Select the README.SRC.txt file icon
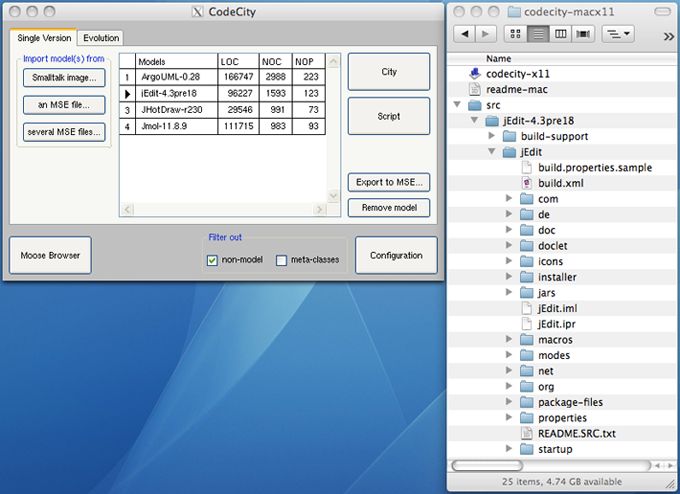This screenshot has width=680, height=494. pyautogui.click(x=526, y=433)
